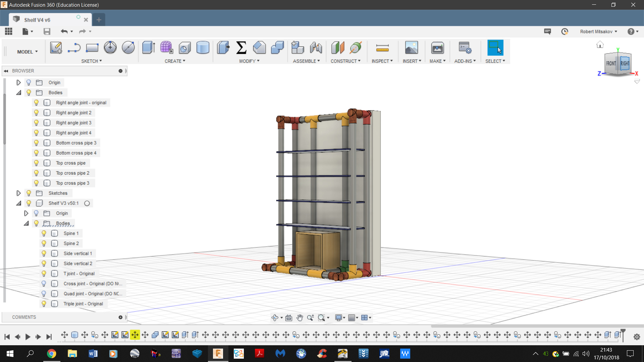The width and height of the screenshot is (644, 362).
Task: Activate Shelf V3 v50:1 component radio button
Action: (87, 203)
